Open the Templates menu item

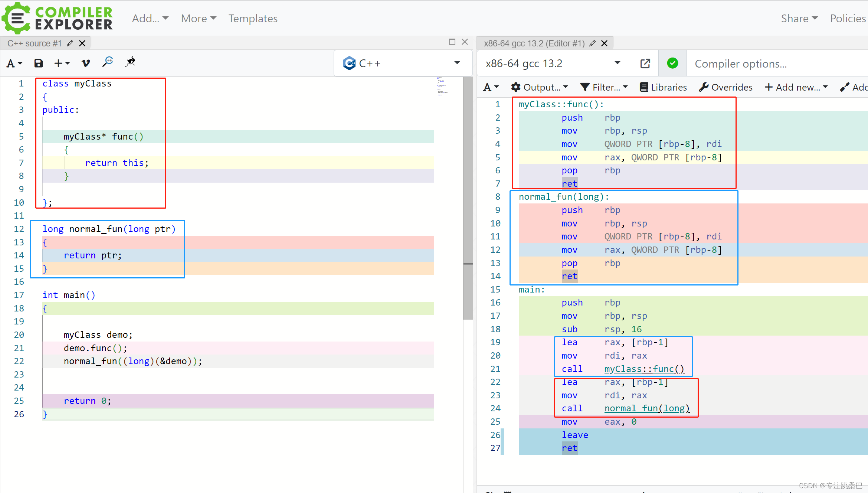click(x=253, y=19)
